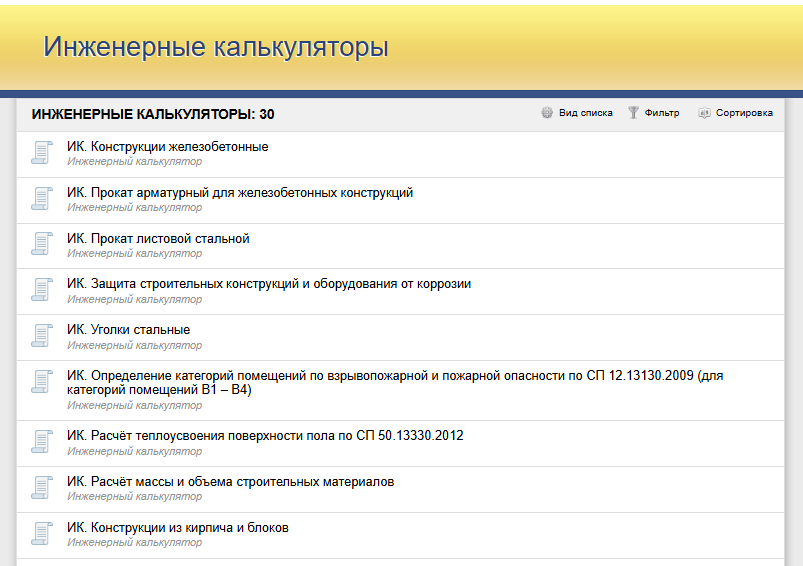Click document icon of Конструкции железобетонные row

click(x=42, y=153)
